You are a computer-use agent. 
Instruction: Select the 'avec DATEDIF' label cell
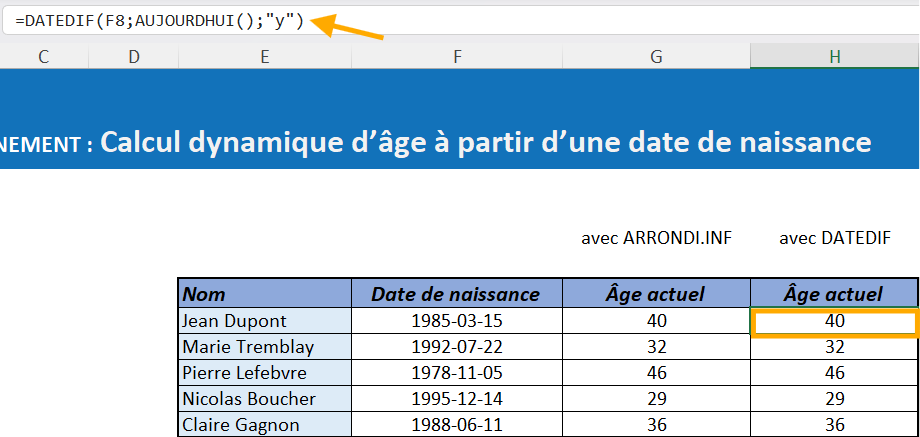tap(835, 238)
